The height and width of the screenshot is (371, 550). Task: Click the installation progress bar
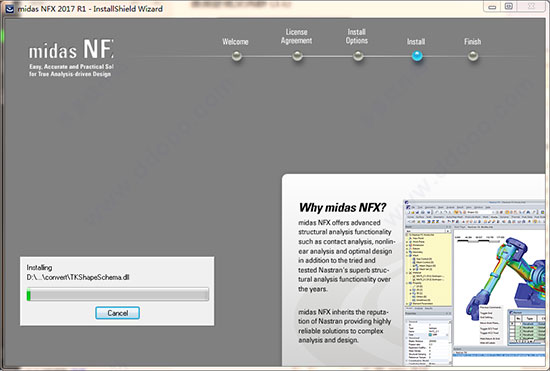[118, 294]
